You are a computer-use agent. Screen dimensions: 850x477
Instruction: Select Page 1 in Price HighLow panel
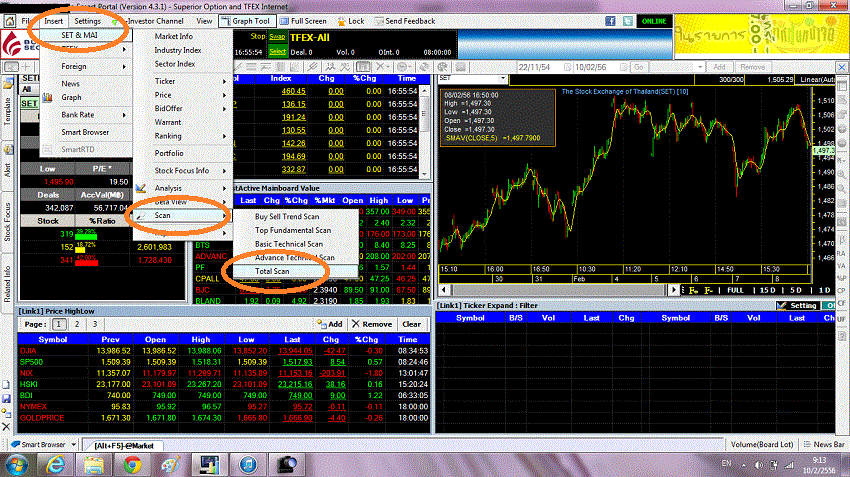[59, 324]
